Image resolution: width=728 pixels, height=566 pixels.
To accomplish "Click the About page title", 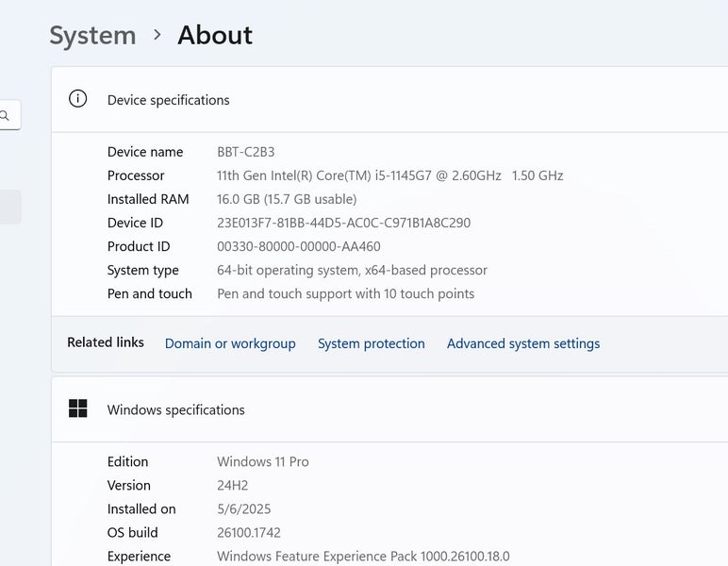I will pyautogui.click(x=215, y=35).
